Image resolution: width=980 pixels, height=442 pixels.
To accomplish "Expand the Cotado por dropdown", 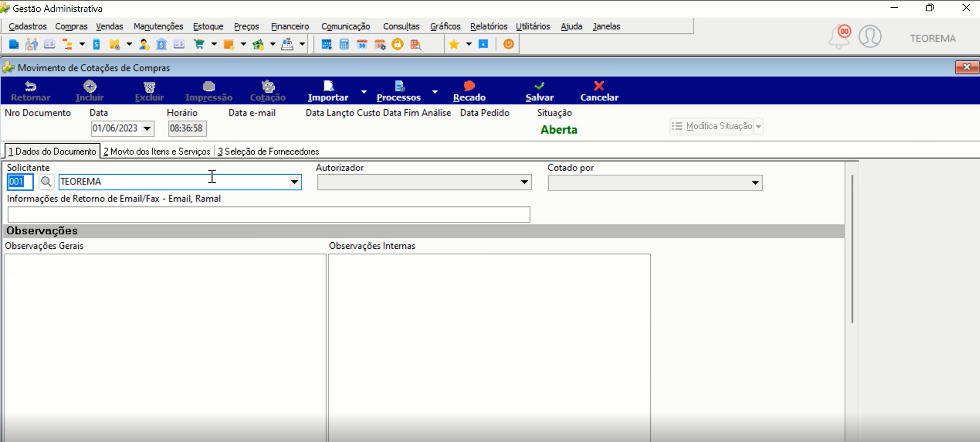I will tap(755, 183).
